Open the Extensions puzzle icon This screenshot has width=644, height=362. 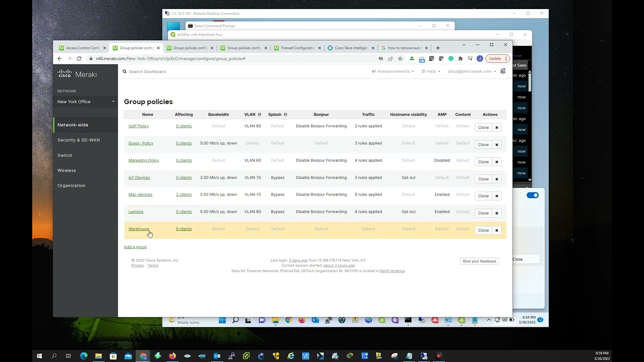(460, 58)
